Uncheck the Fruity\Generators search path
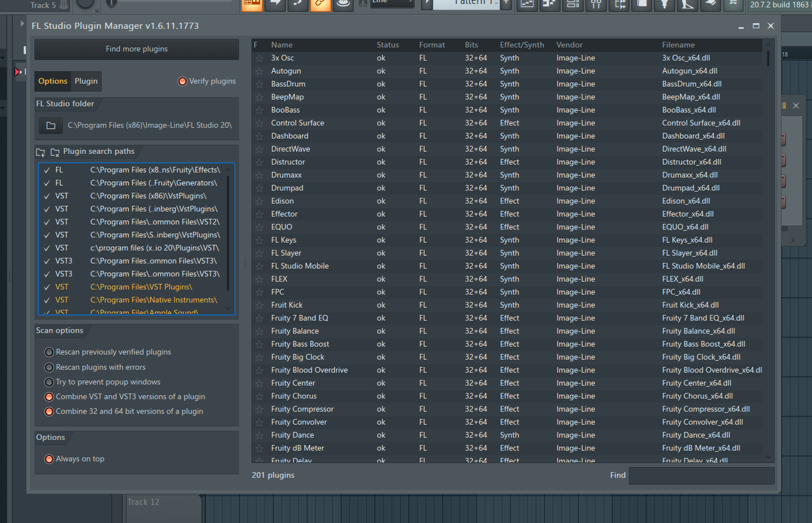Viewport: 812px width, 523px height. pos(47,183)
